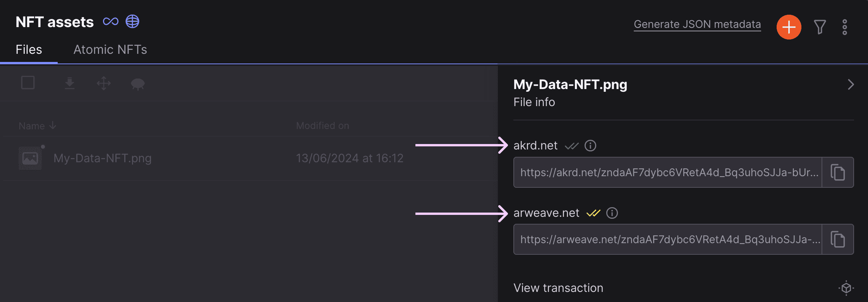Click the globe icon beside NFT assets
The height and width of the screenshot is (302, 868).
(132, 21)
